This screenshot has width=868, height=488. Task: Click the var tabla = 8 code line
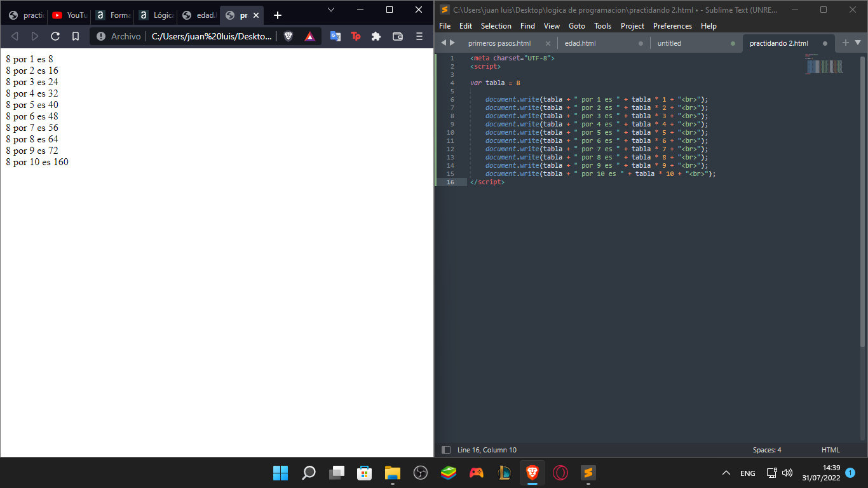pos(495,83)
